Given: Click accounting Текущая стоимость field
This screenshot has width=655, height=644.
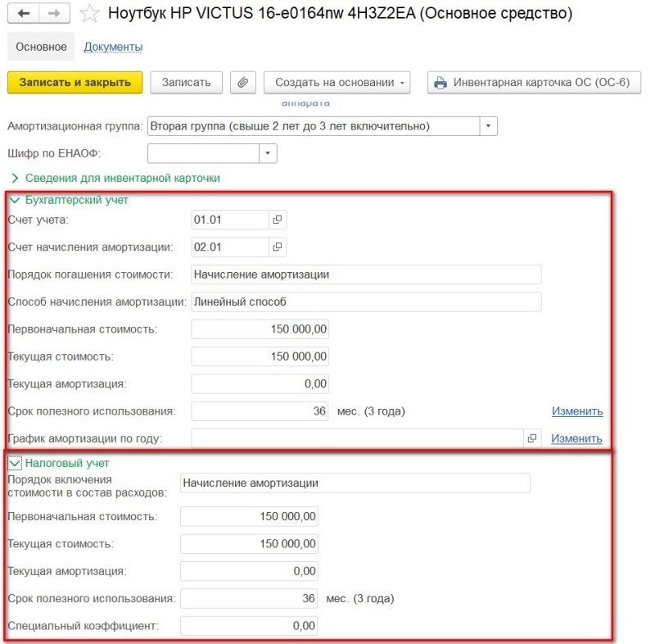Looking at the screenshot, I should click(260, 356).
